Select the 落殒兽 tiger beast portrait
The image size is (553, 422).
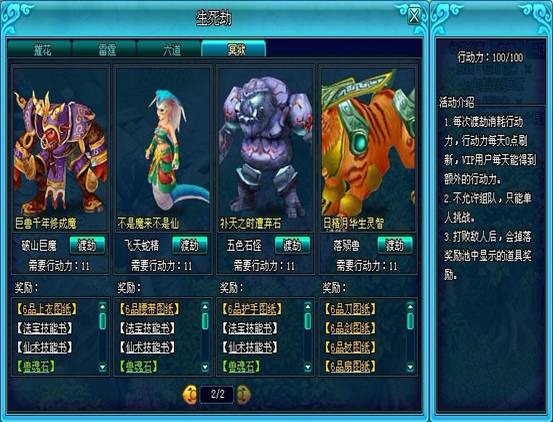pos(368,149)
